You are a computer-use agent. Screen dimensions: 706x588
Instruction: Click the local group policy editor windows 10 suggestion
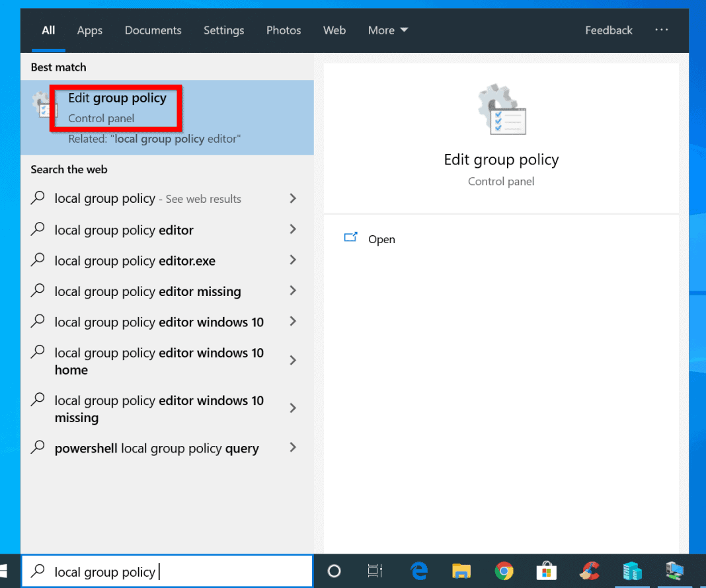tap(159, 322)
